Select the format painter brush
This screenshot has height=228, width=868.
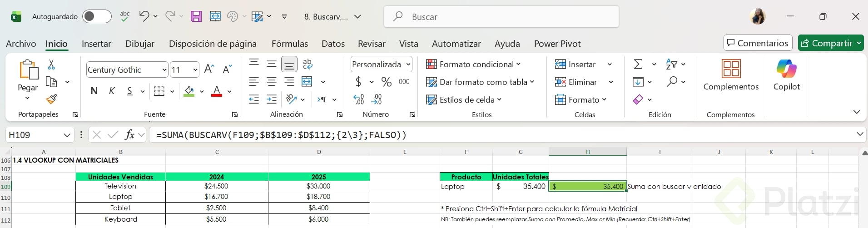pos(52,99)
